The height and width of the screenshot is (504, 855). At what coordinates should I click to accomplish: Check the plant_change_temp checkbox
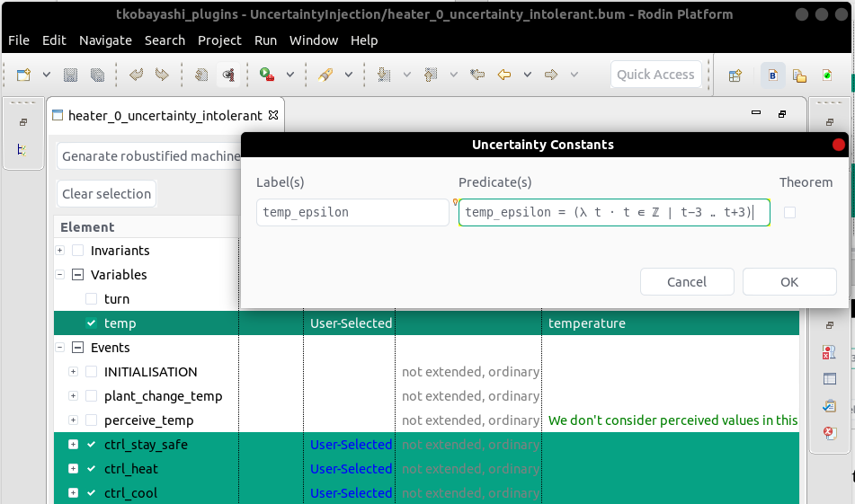[91, 396]
